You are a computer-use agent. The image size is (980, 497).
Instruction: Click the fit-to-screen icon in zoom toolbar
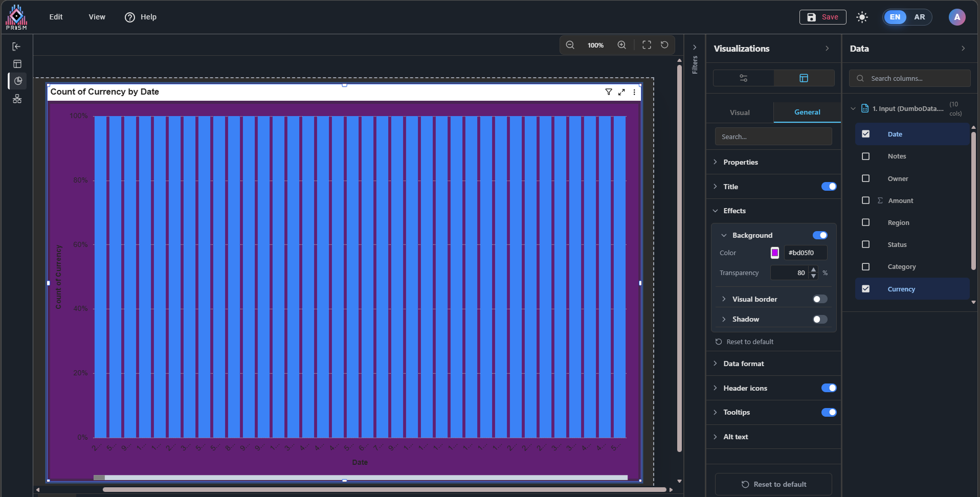(647, 45)
